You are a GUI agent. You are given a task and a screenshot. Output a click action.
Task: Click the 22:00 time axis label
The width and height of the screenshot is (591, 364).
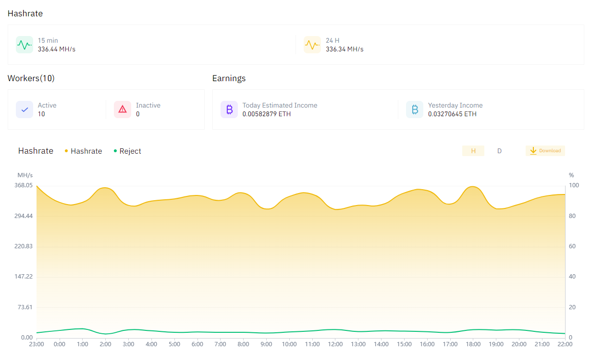[565, 344]
